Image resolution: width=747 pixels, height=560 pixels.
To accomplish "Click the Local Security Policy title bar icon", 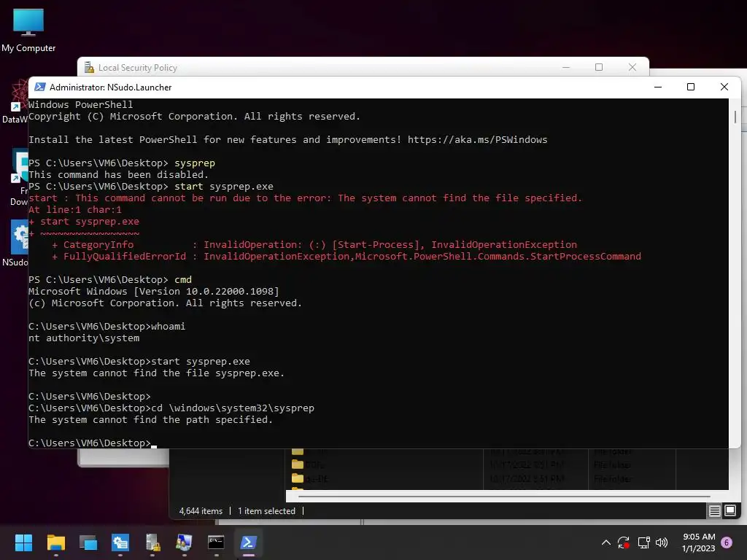I will click(89, 68).
